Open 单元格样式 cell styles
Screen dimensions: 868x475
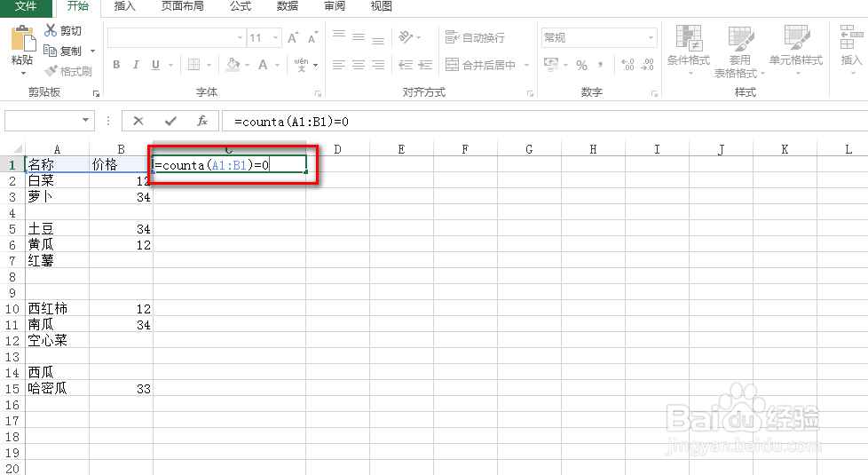point(796,50)
